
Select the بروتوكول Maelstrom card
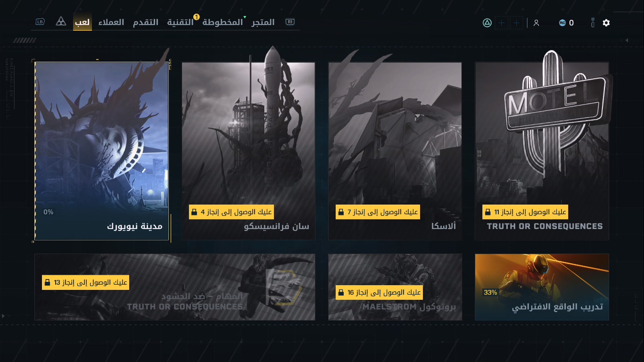(x=395, y=287)
